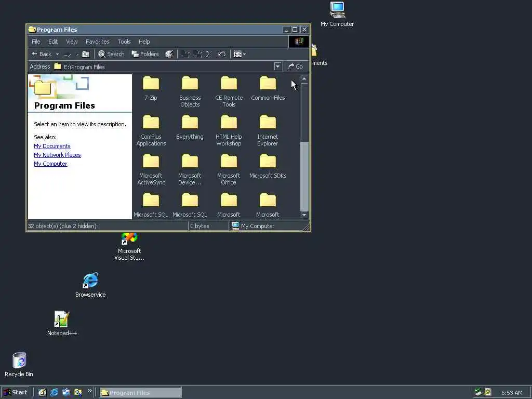This screenshot has width=532, height=399.
Task: Click the Windows flag logo in the menu bar
Action: click(x=299, y=42)
